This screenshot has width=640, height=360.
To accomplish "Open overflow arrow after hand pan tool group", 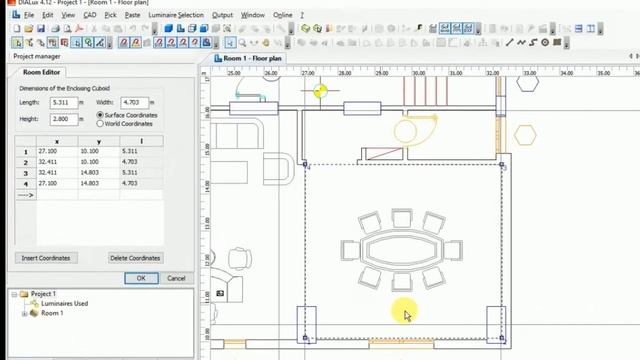I will pyautogui.click(x=287, y=42).
